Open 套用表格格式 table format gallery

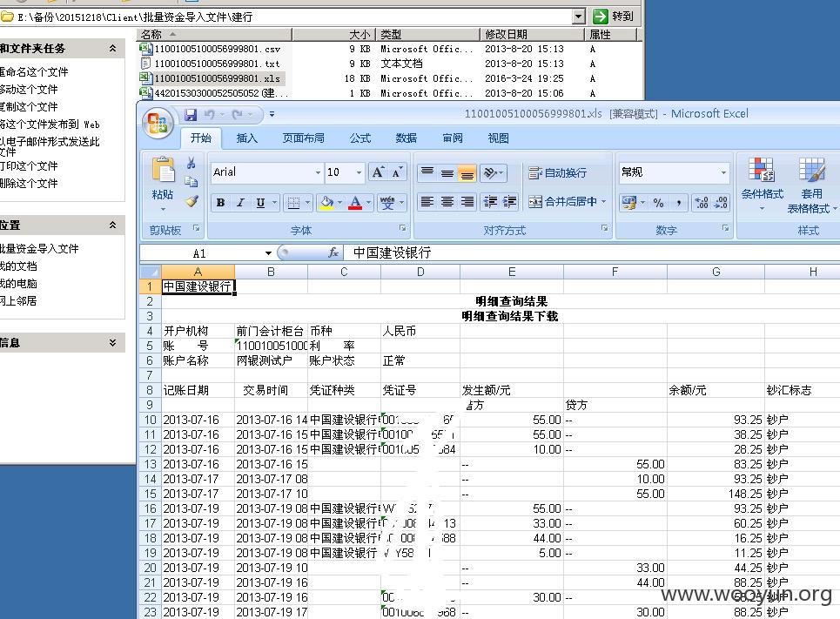pyautogui.click(x=811, y=185)
